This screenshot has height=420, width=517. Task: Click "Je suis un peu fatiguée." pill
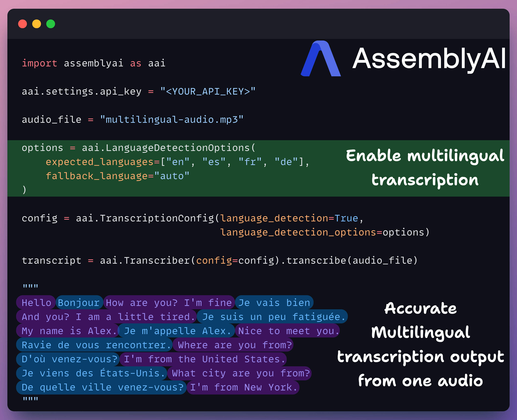272,317
